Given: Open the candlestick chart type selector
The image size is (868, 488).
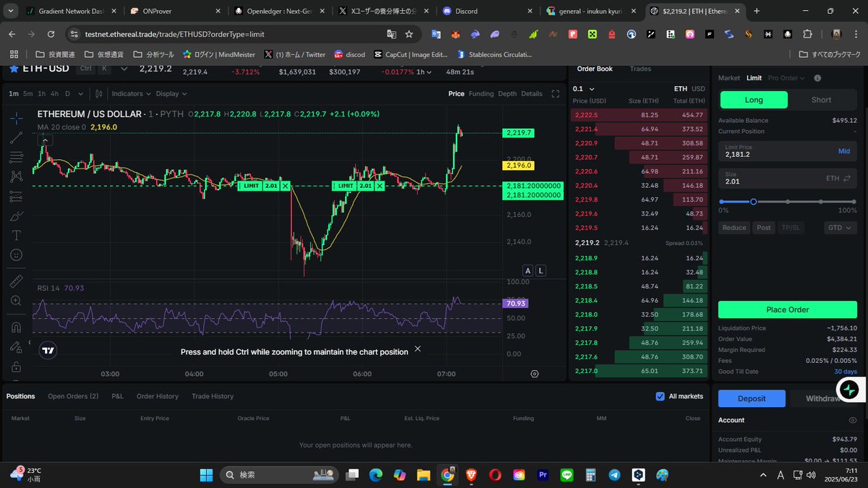Looking at the screenshot, I should pyautogui.click(x=98, y=93).
